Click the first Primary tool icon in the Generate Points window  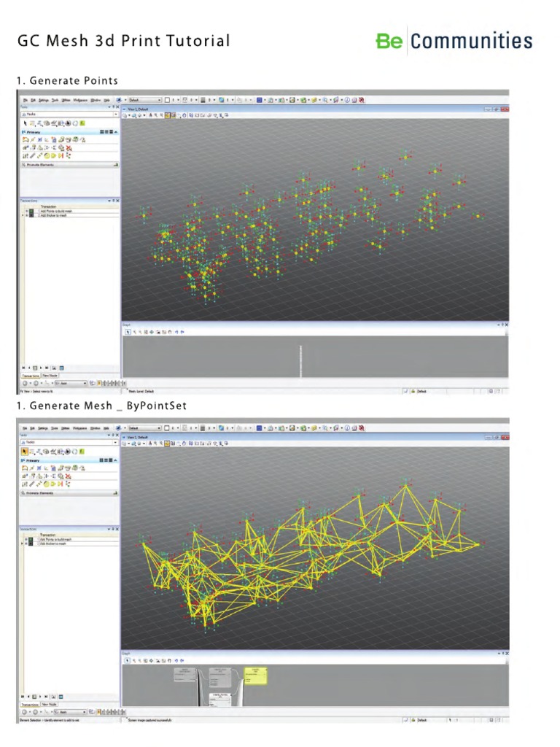coord(26,140)
